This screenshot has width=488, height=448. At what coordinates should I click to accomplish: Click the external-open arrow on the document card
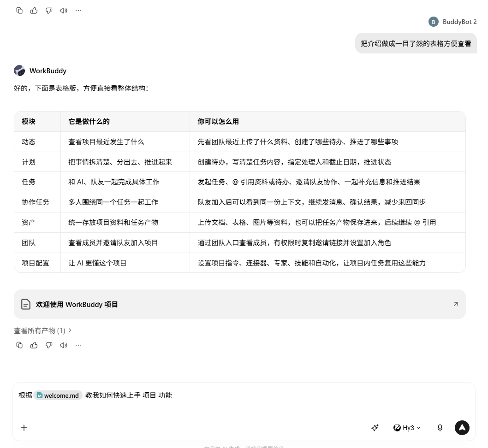456,304
